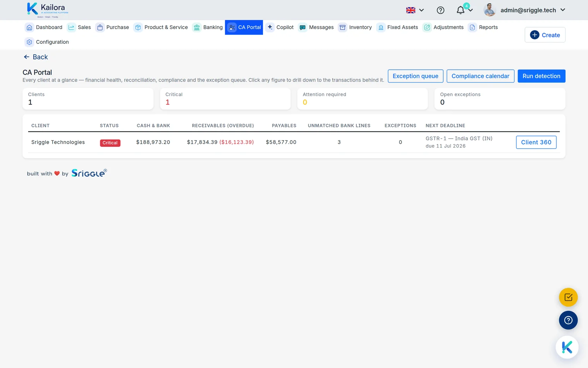Click the Configuration gear icon
Viewport: 588px width, 368px height.
click(x=29, y=42)
